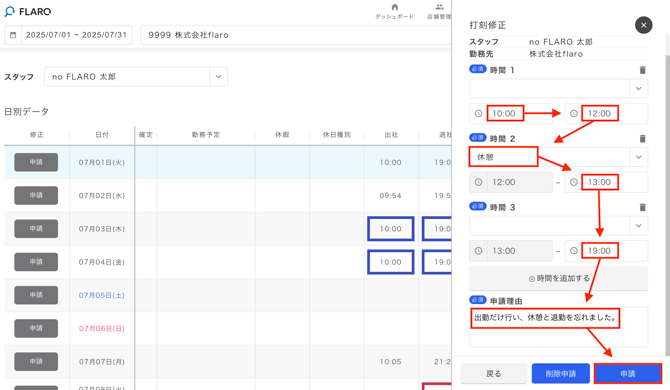Open the ダッシュボード home icon
The height and width of the screenshot is (390, 670).
click(x=394, y=7)
